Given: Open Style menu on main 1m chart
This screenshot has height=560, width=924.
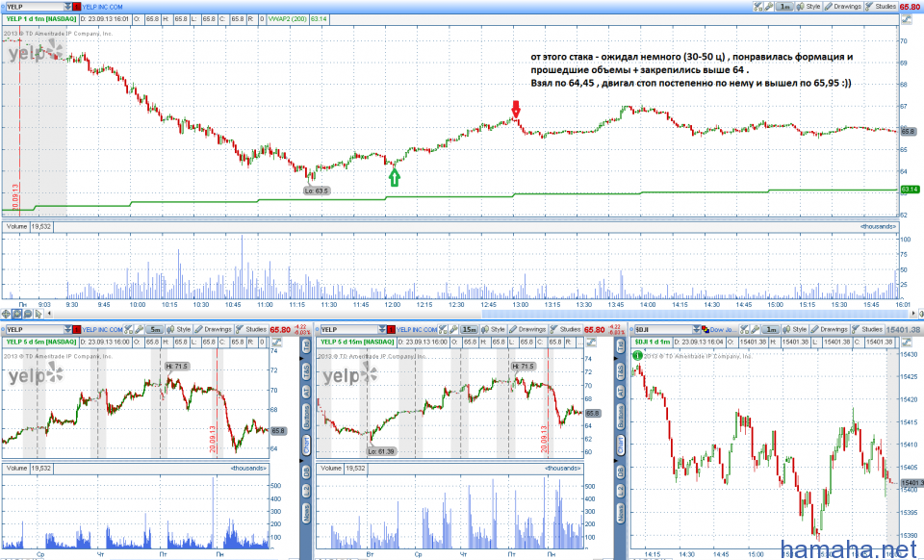Looking at the screenshot, I should pyautogui.click(x=808, y=7).
